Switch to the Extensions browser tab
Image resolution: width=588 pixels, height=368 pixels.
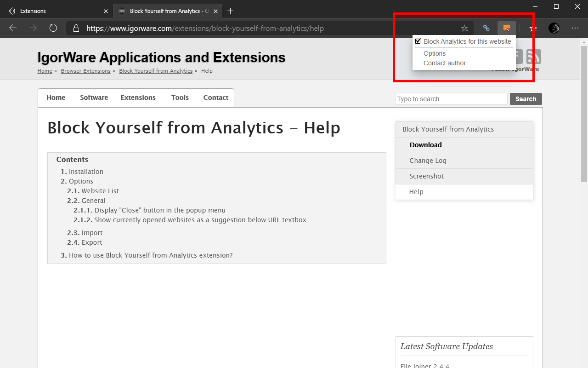(x=57, y=11)
